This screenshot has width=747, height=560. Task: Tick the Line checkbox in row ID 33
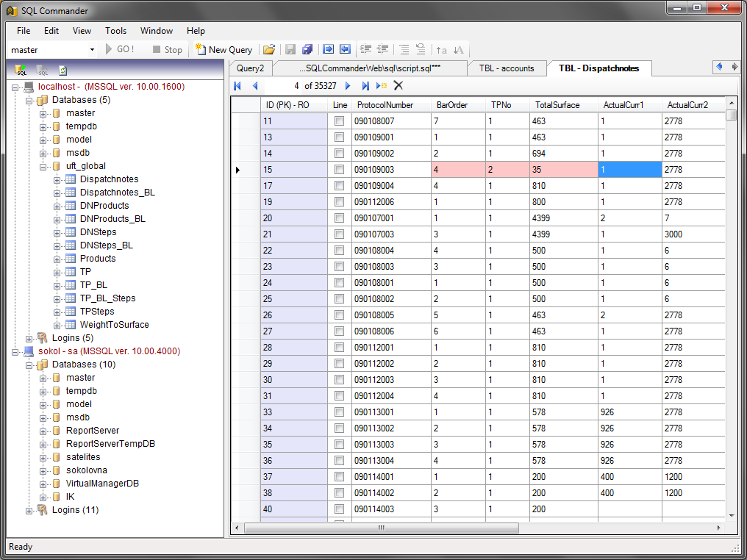339,412
